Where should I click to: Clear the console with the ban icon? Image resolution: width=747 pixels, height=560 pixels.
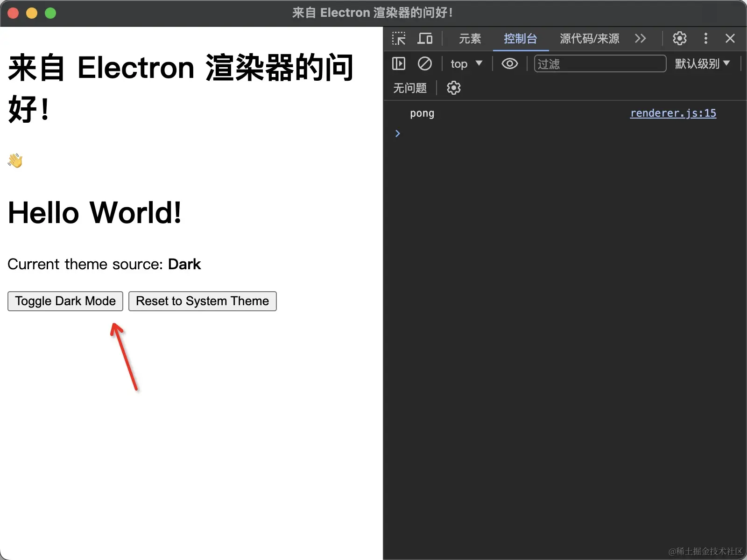(424, 63)
